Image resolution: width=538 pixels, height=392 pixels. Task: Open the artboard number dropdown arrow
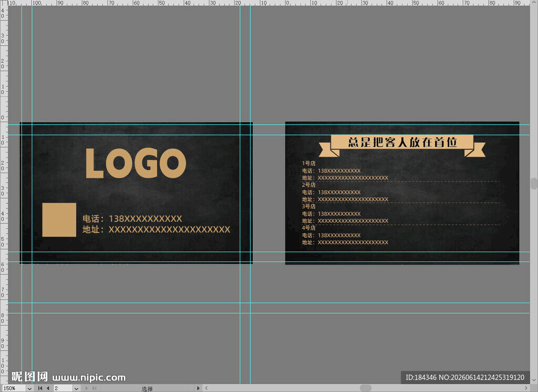[76, 388]
